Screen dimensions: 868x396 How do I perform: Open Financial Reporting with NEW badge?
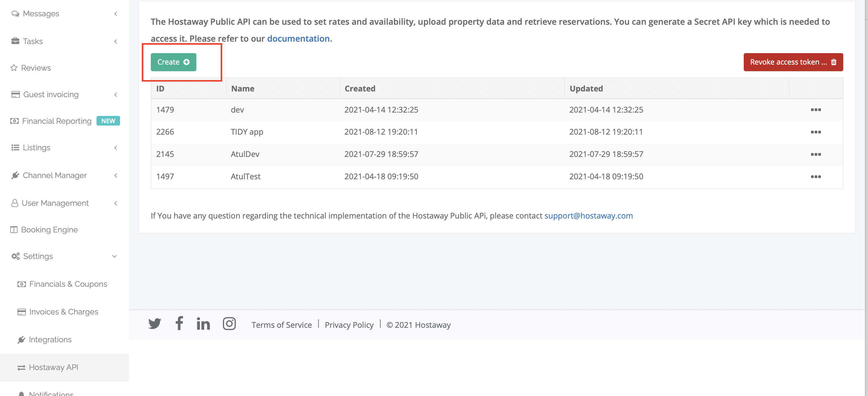[57, 121]
